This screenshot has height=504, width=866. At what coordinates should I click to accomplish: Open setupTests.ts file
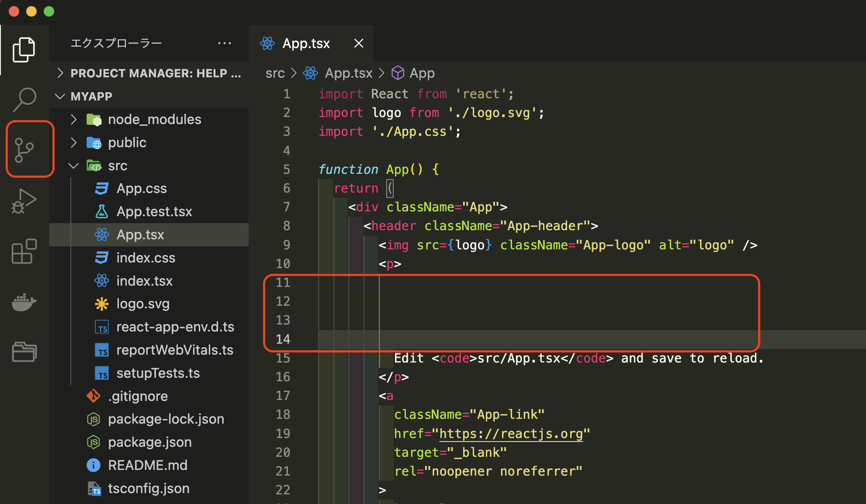pyautogui.click(x=149, y=373)
